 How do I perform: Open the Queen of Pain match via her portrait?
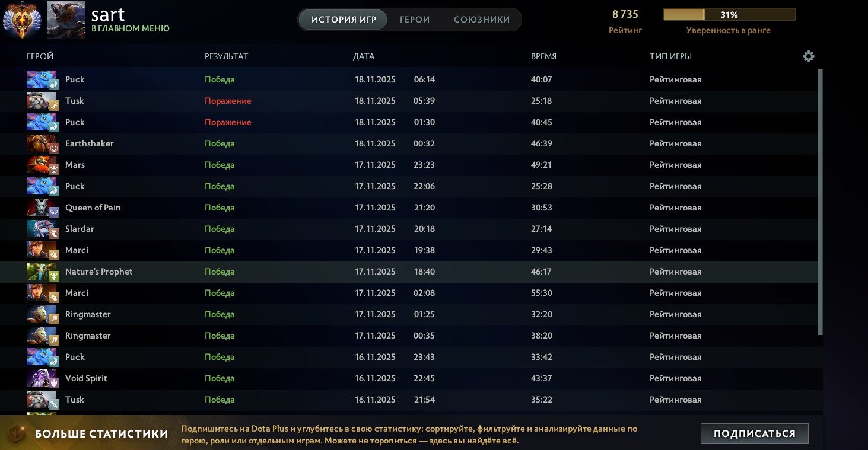pos(42,207)
